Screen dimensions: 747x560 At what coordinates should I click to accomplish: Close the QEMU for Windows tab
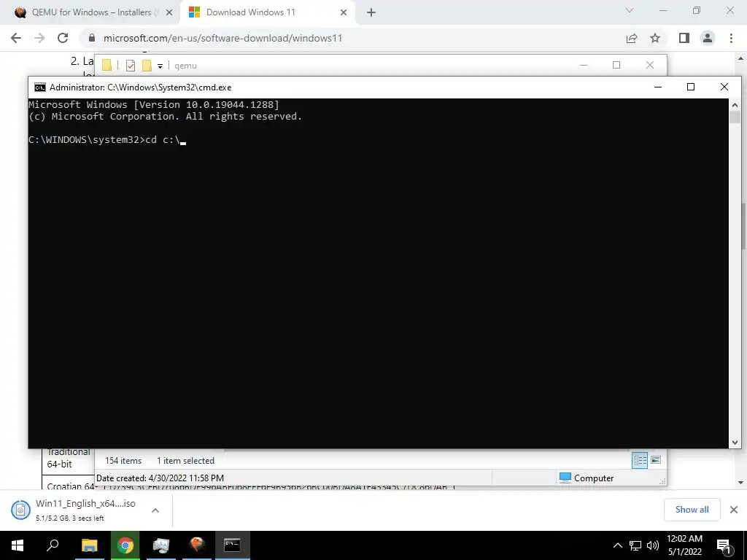[x=169, y=13]
